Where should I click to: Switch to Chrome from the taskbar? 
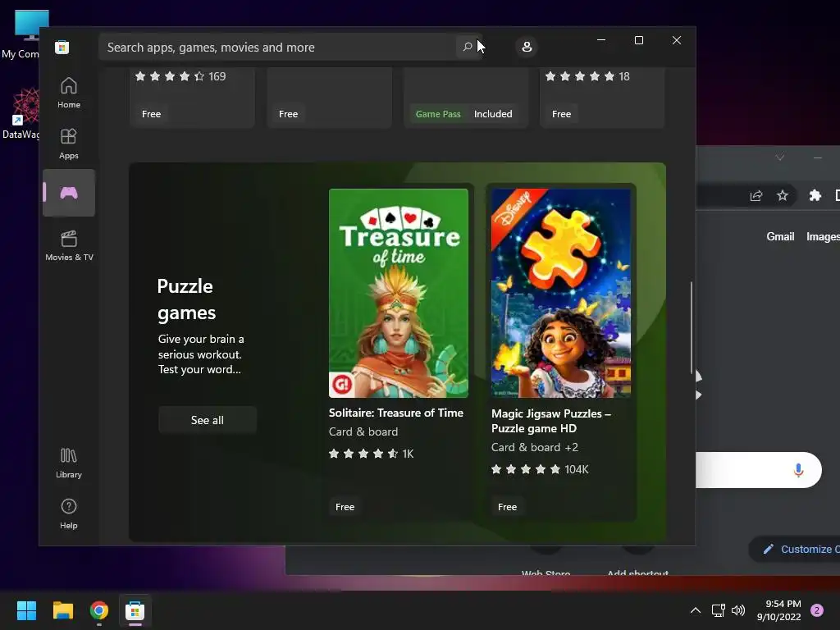[x=99, y=610]
